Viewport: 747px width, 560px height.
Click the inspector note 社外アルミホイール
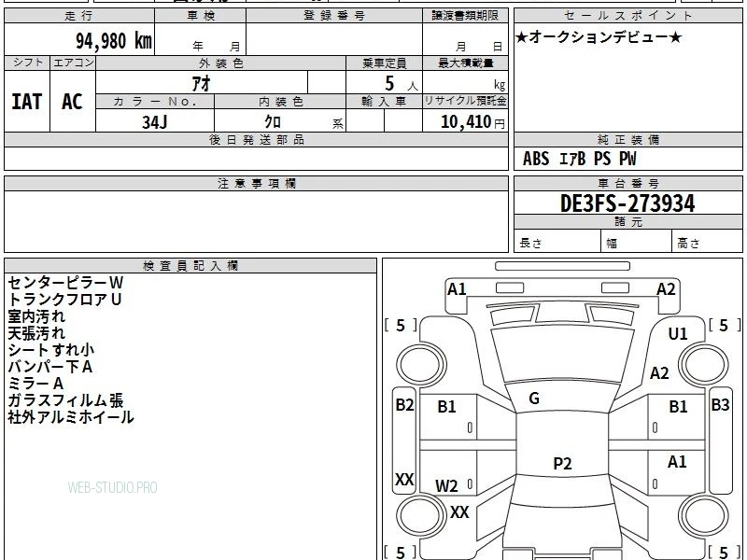click(x=71, y=417)
